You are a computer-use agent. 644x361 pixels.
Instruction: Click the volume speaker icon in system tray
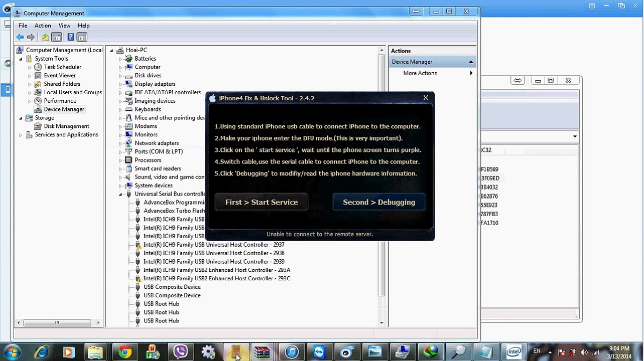tap(584, 352)
